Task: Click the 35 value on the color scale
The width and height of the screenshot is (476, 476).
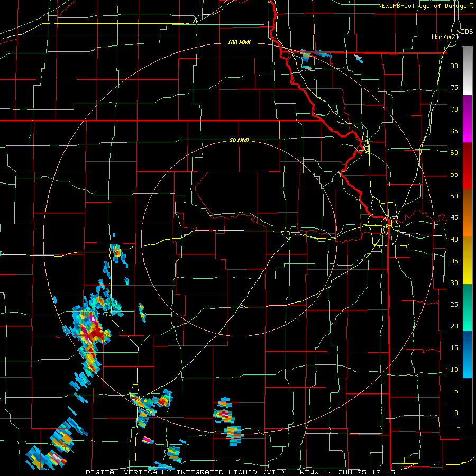Action: (454, 261)
